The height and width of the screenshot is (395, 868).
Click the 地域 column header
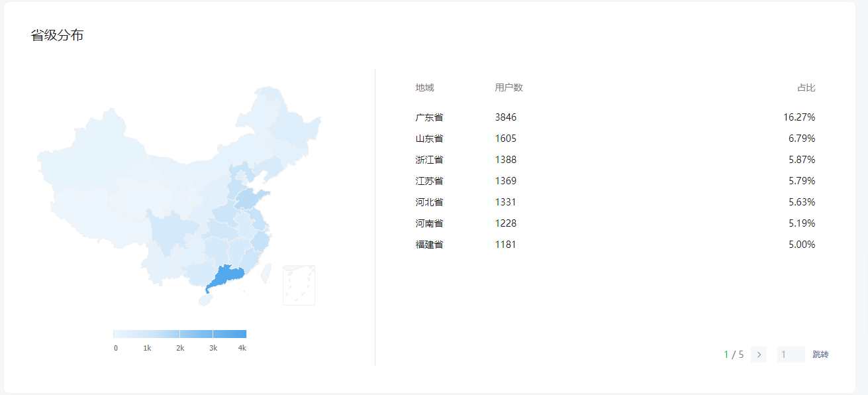[425, 87]
